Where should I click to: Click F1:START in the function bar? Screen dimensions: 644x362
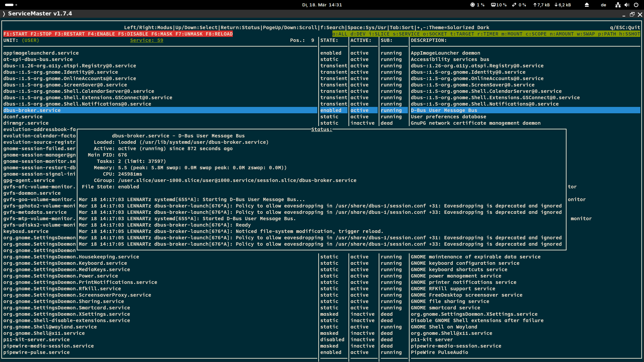(15, 34)
